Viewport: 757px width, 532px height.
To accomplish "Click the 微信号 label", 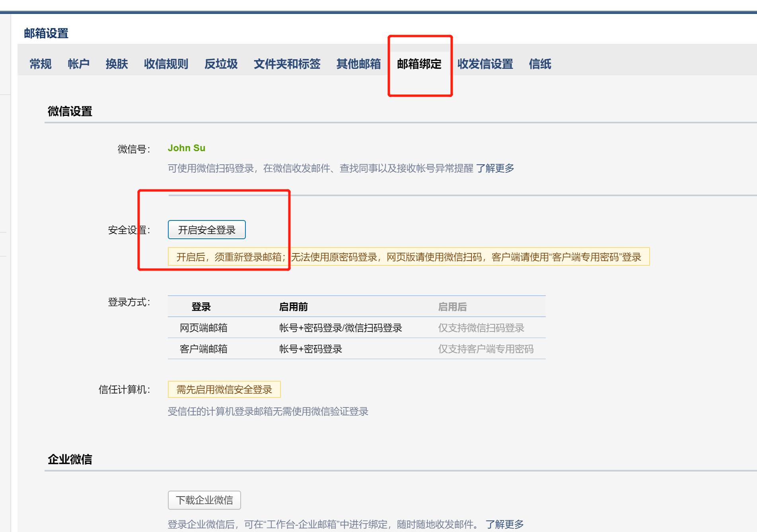I will [134, 149].
